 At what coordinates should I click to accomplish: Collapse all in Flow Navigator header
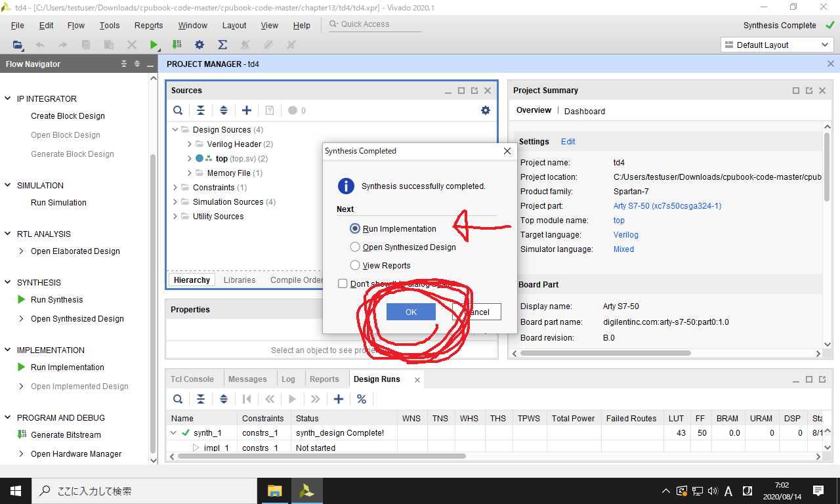124,64
